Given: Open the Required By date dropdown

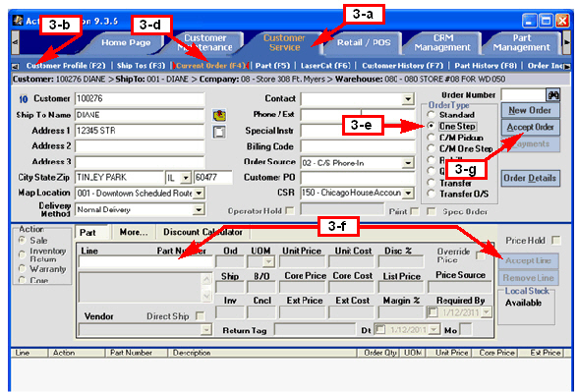Looking at the screenshot, I should click(x=487, y=312).
